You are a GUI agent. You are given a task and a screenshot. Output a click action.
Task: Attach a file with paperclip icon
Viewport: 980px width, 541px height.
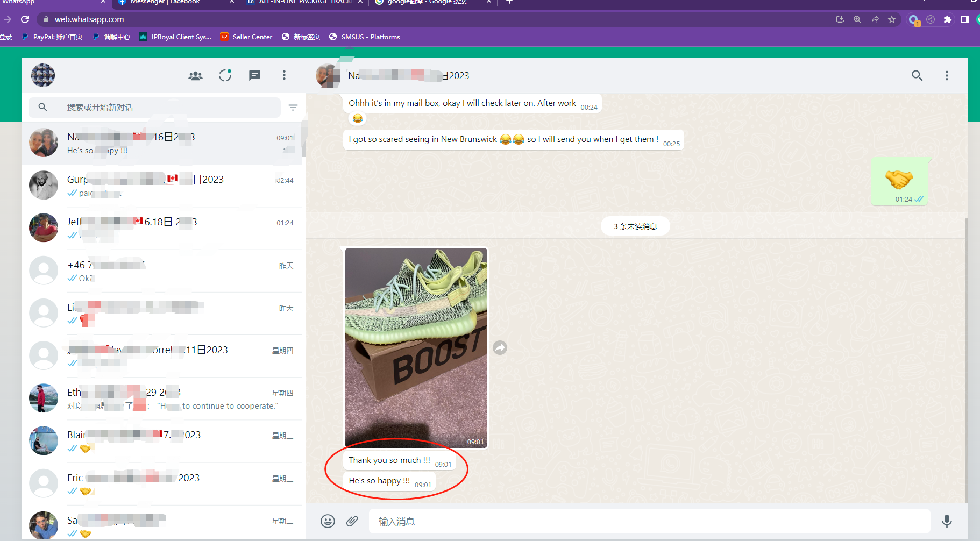[x=352, y=521]
